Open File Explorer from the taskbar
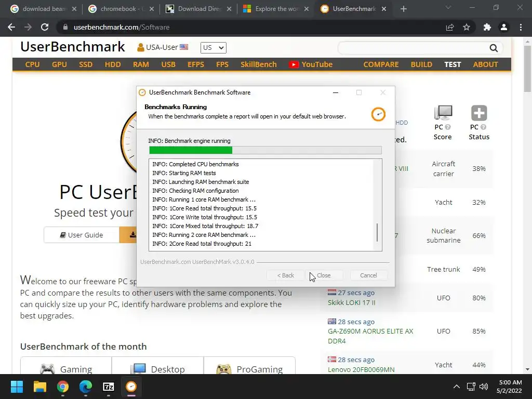This screenshot has height=399, width=532. coord(39,387)
